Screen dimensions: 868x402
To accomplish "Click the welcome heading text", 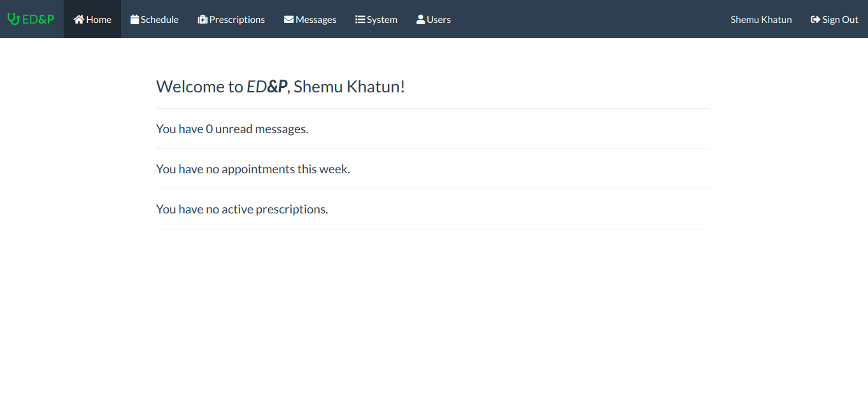I will click(x=280, y=87).
